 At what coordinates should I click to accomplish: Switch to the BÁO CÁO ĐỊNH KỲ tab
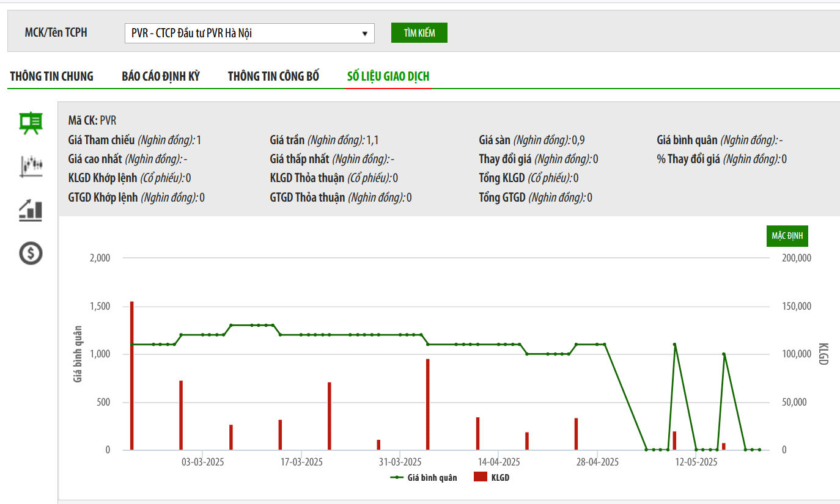(161, 76)
